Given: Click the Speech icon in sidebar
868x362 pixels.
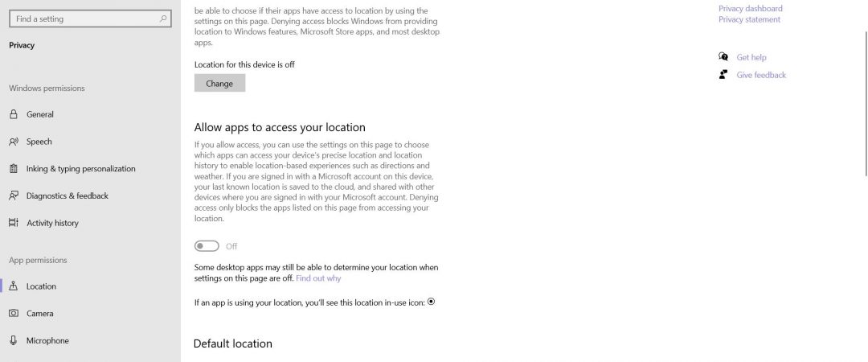Looking at the screenshot, I should tap(14, 142).
